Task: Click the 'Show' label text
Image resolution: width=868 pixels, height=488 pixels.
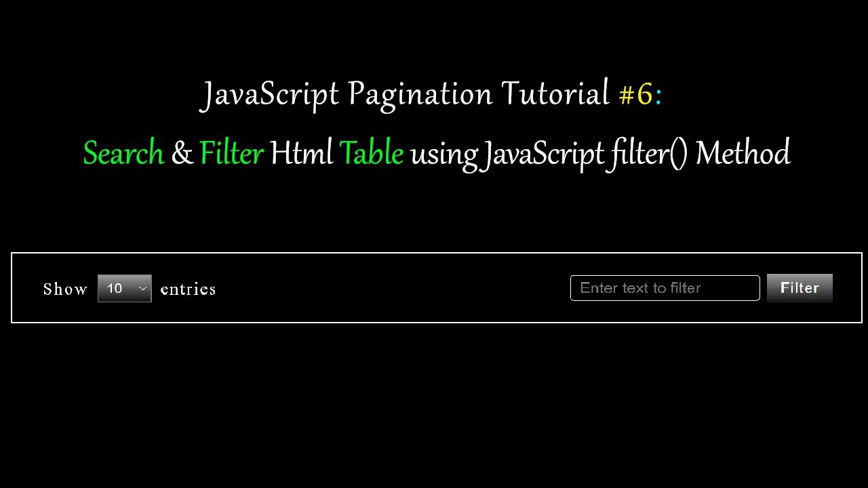Action: pos(65,289)
